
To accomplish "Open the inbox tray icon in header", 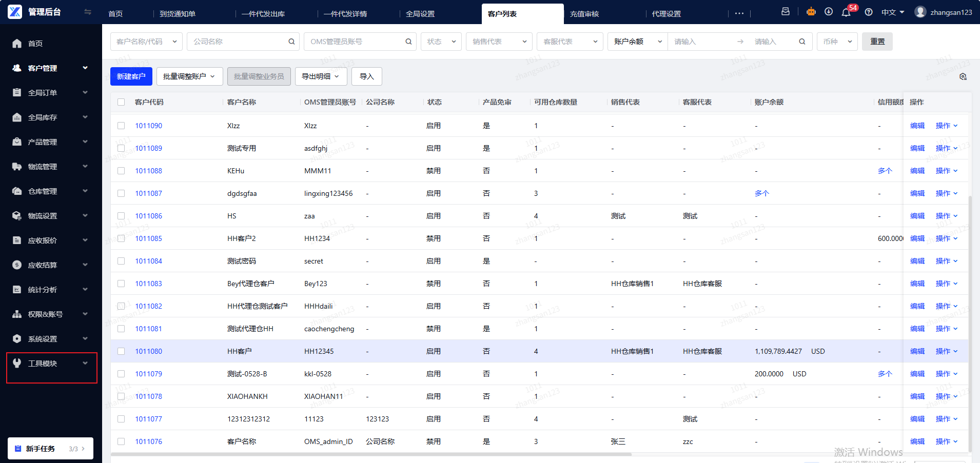I will tap(786, 12).
